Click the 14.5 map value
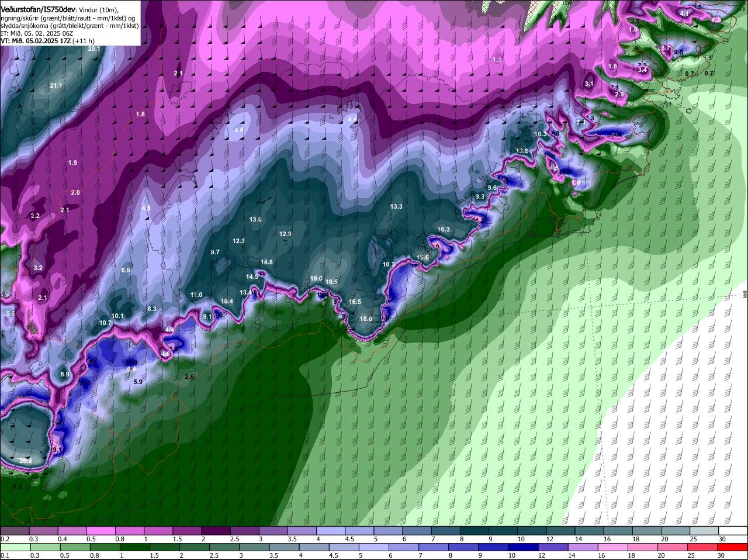This screenshot has width=748, height=560. 252,276
